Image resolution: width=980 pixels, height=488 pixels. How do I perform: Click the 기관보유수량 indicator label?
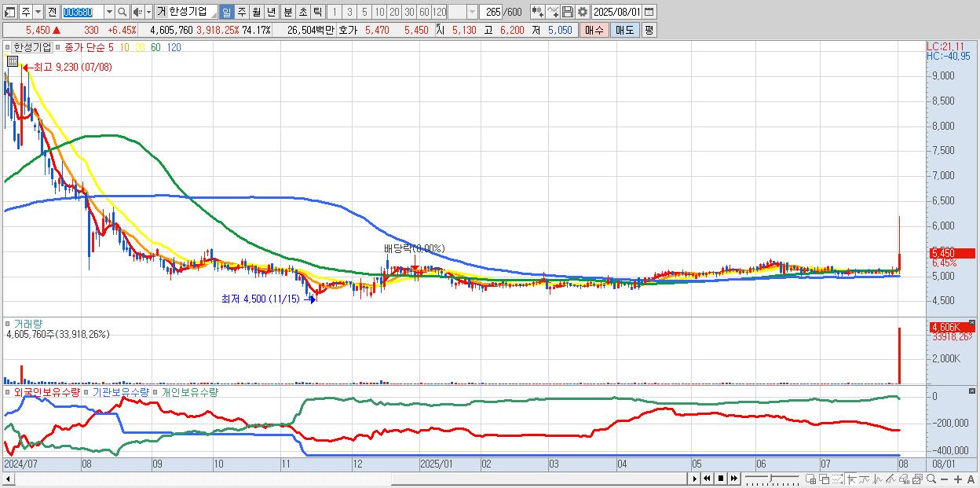pos(121,391)
